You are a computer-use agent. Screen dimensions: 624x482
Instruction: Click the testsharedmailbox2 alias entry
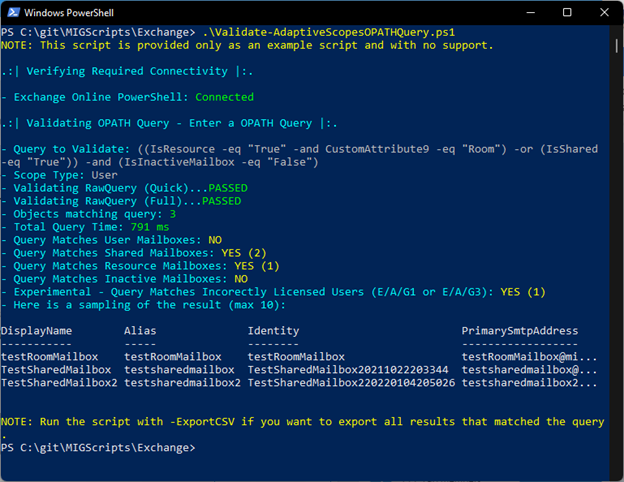coord(182,383)
